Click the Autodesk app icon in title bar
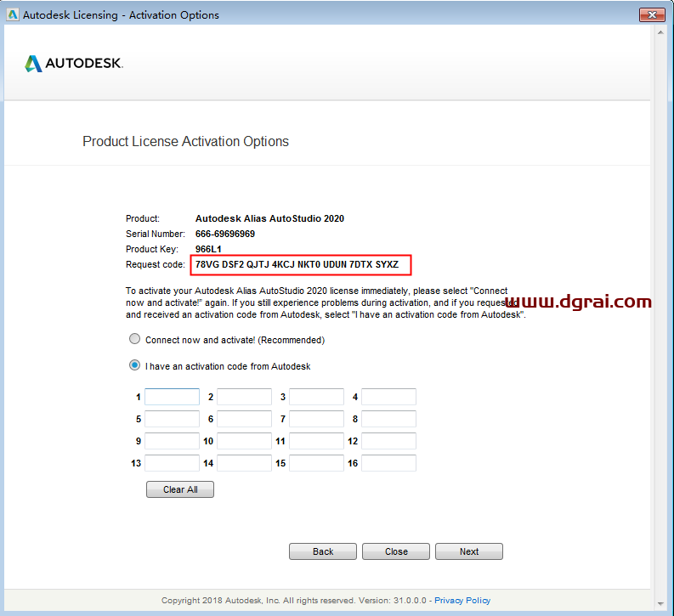Screen dimensions: 674x616 pyautogui.click(x=13, y=14)
